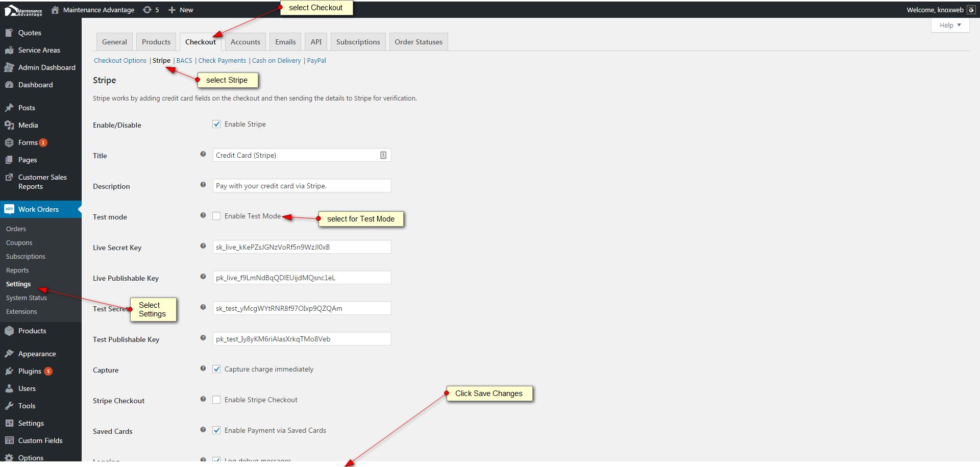The image size is (980, 467).
Task: Click the help tooltip icon for Description
Action: click(x=203, y=185)
